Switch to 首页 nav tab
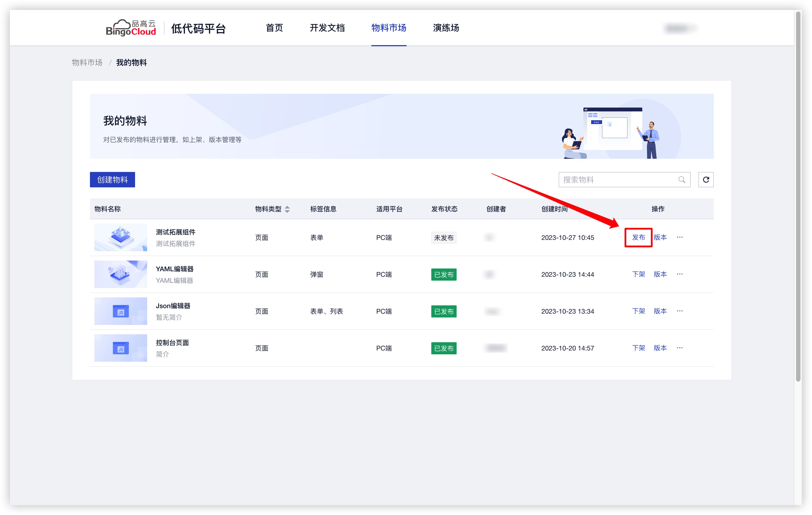This screenshot has width=812, height=515. (x=274, y=28)
